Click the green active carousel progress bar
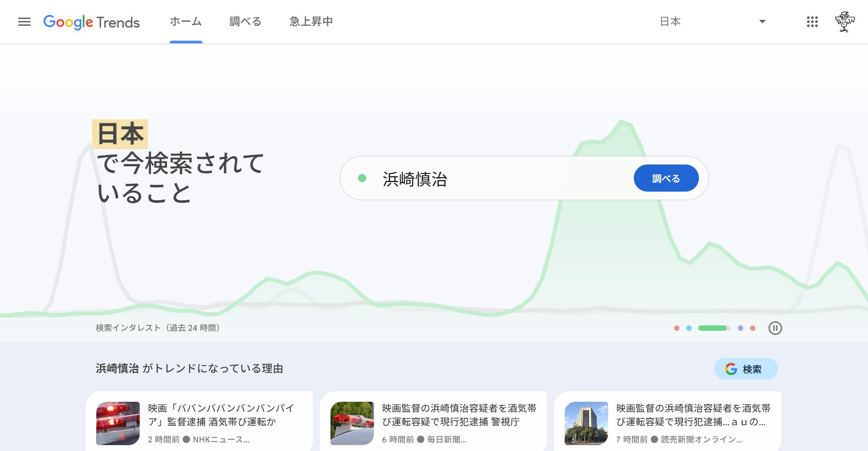 tap(714, 328)
